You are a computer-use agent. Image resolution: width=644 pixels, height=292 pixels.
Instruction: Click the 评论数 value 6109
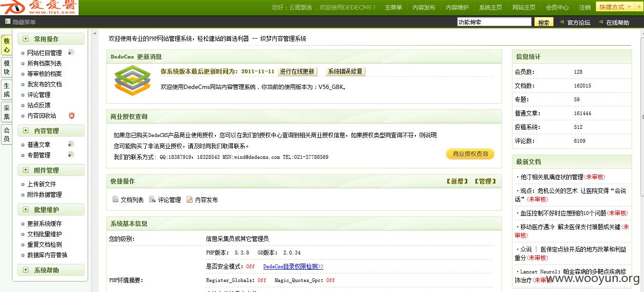pos(580,141)
